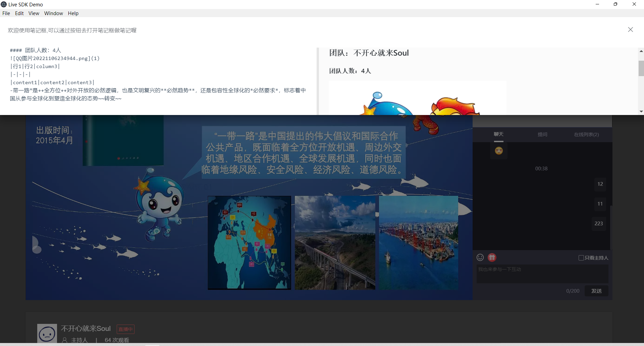Click the Live SDK Demo app icon
This screenshot has width=644, height=346.
[4, 4]
